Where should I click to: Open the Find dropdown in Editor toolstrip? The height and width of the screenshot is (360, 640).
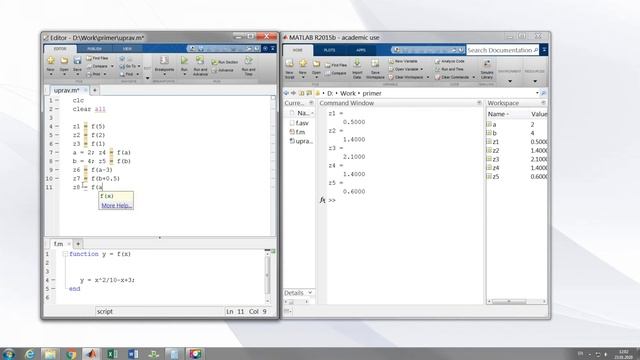[x=138, y=74]
